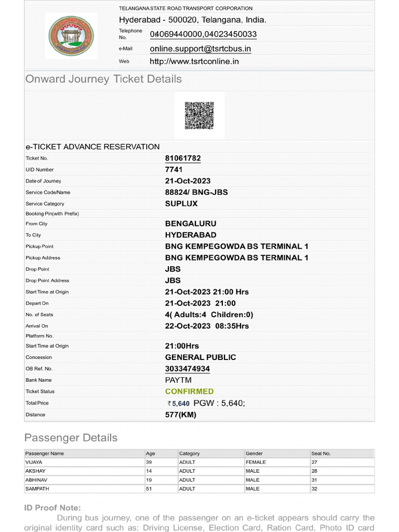This screenshot has width=399, height=532.
Task: Select passenger VIJAYA row name
Action: 34,462
